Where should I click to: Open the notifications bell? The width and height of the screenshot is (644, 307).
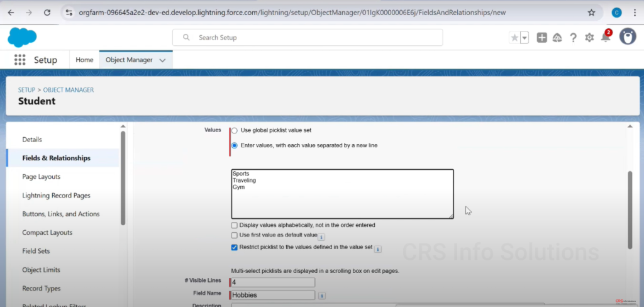point(605,38)
